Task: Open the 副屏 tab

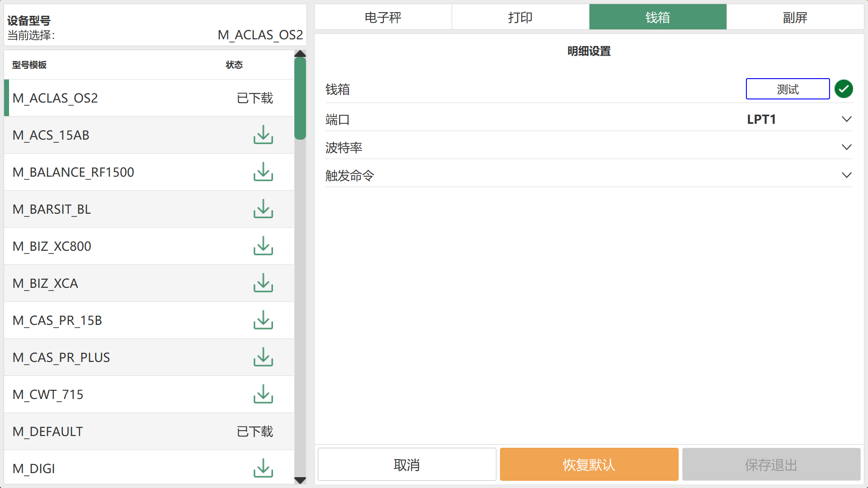Action: pos(795,17)
